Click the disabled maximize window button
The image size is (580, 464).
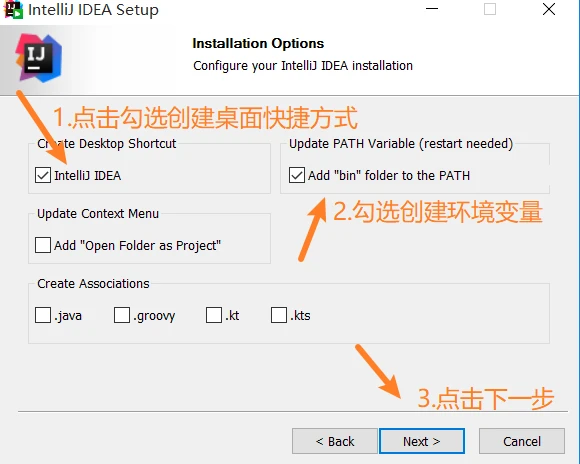coord(490,9)
